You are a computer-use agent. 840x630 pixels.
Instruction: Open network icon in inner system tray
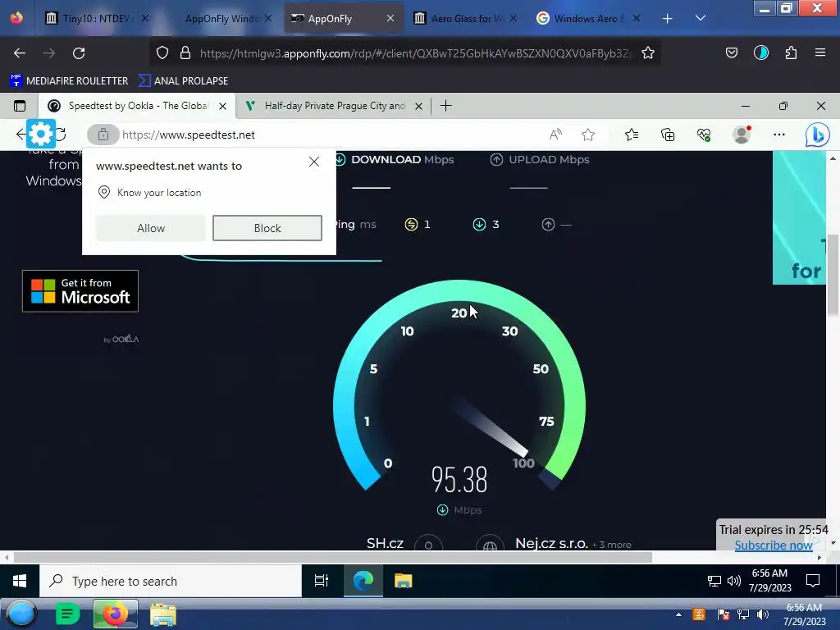click(714, 581)
